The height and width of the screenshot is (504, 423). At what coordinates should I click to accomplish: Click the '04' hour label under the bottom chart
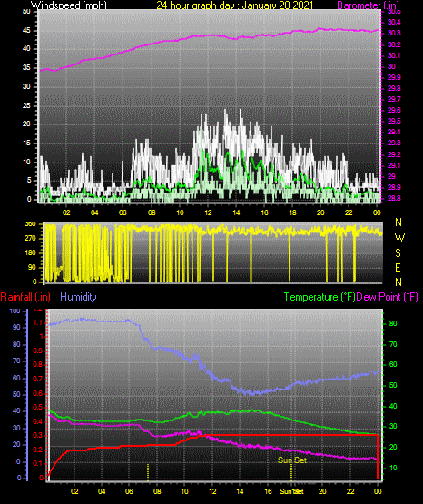[102, 491]
